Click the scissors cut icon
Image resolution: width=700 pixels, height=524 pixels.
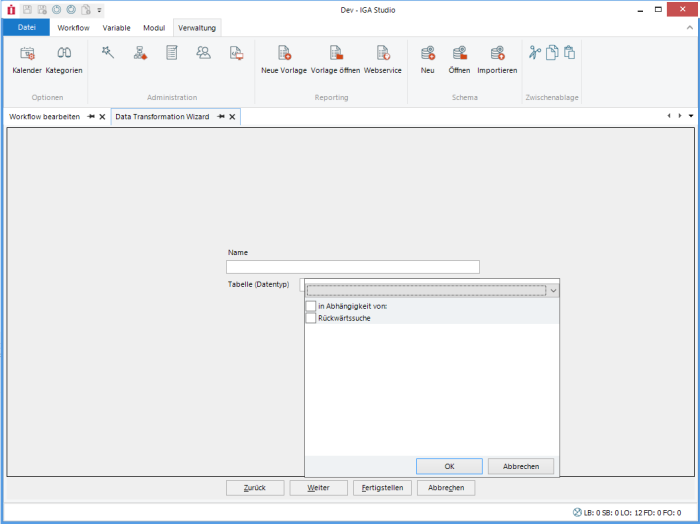coord(535,53)
